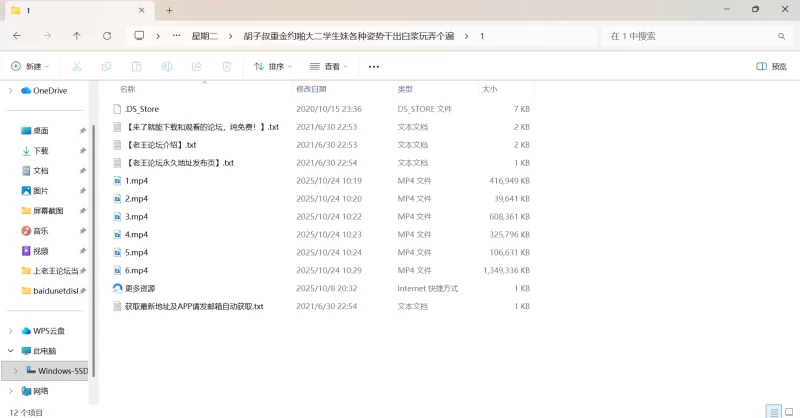Toggle the 预览 preview pane
Image resolution: width=800 pixels, height=418 pixels.
coord(771,67)
